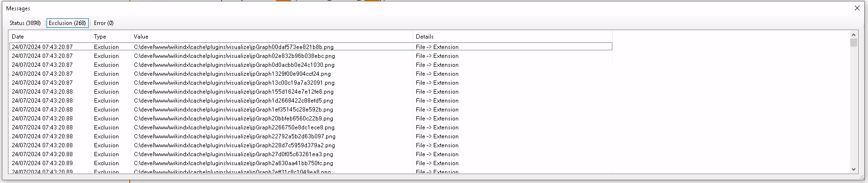Image resolution: width=868 pixels, height=183 pixels.
Task: Click scrollbar down arrow
Action: point(854,169)
